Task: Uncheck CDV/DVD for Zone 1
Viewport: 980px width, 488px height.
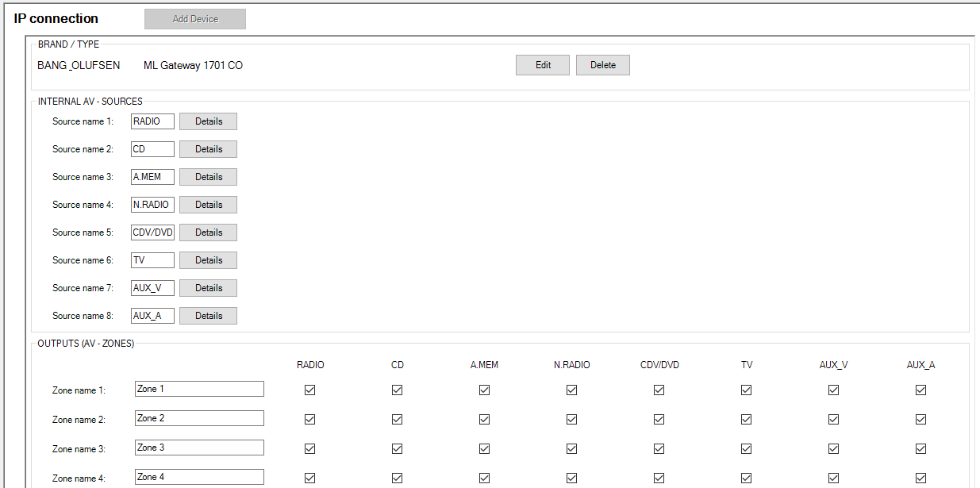Action: click(x=659, y=390)
